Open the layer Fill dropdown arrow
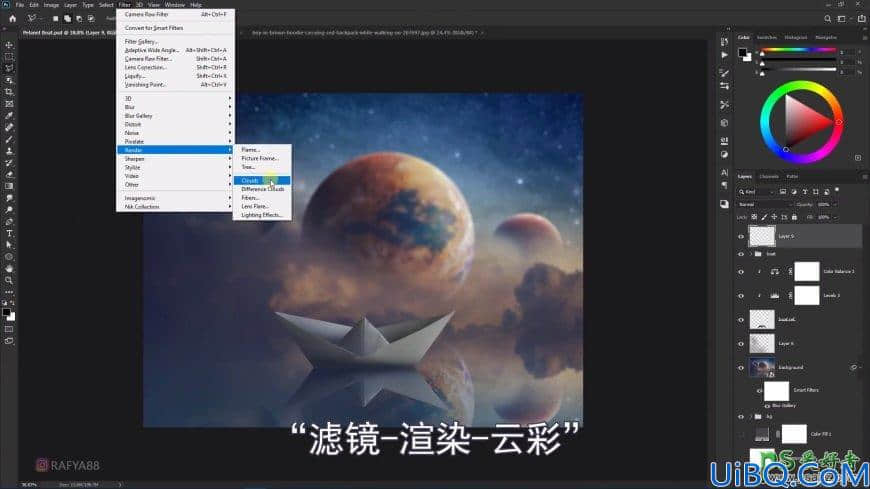Screen dimensions: 870x489 [836, 217]
